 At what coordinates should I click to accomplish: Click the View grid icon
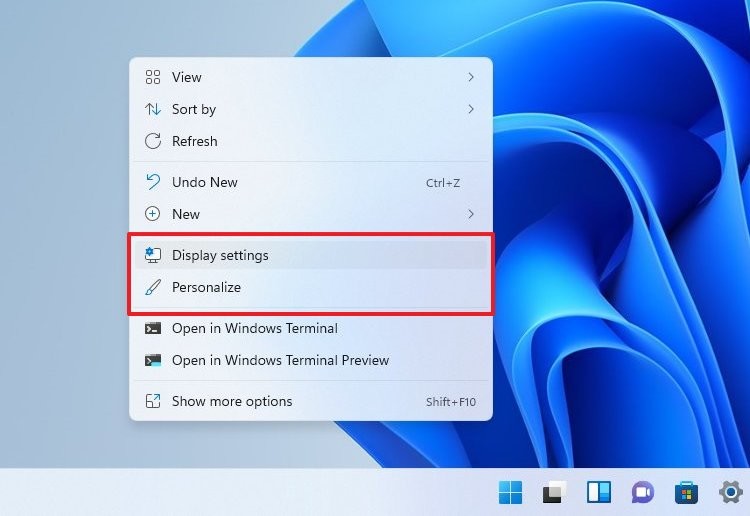tap(153, 77)
